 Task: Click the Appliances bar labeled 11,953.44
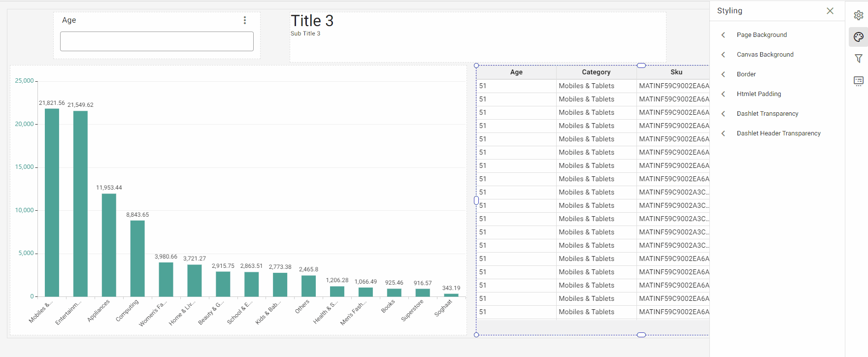(109, 245)
